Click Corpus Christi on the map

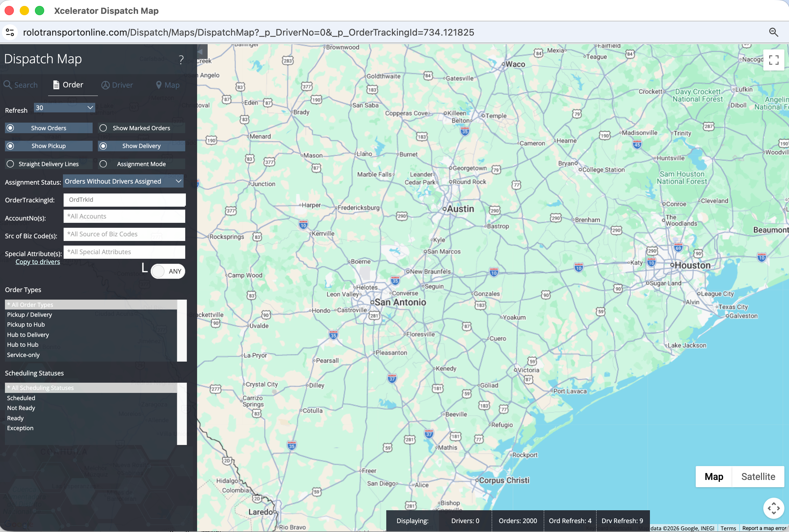(x=504, y=480)
